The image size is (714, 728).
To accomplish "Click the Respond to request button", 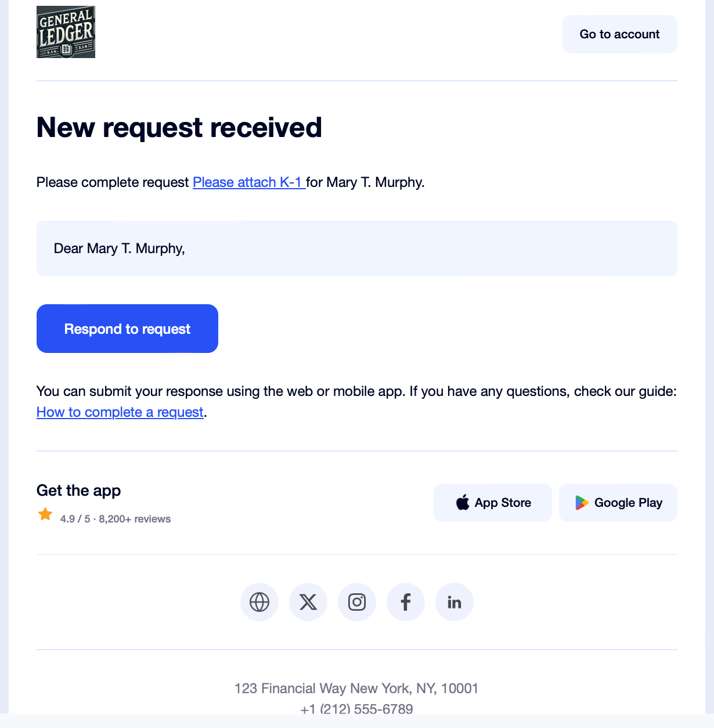I will coord(127,329).
